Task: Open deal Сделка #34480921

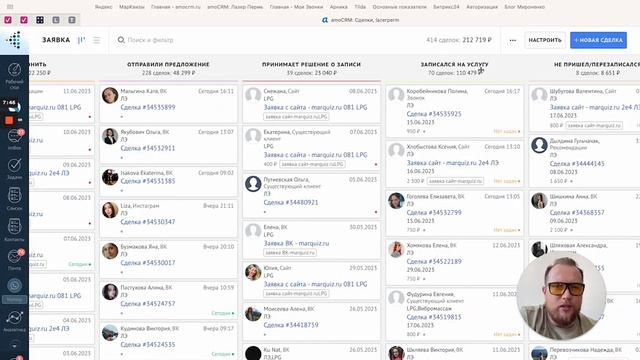Action: click(291, 202)
